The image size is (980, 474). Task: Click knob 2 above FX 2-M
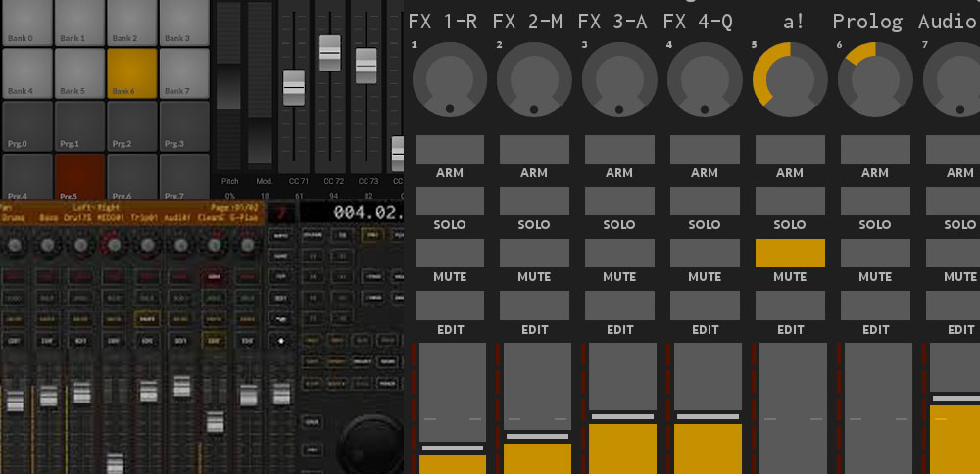[534, 79]
